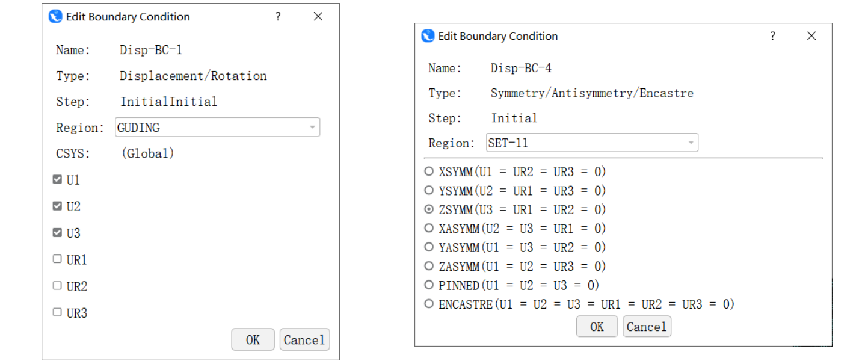Open the SET-11 region dropdown
Image resolution: width=868 pixels, height=364 pixels.
(x=691, y=143)
